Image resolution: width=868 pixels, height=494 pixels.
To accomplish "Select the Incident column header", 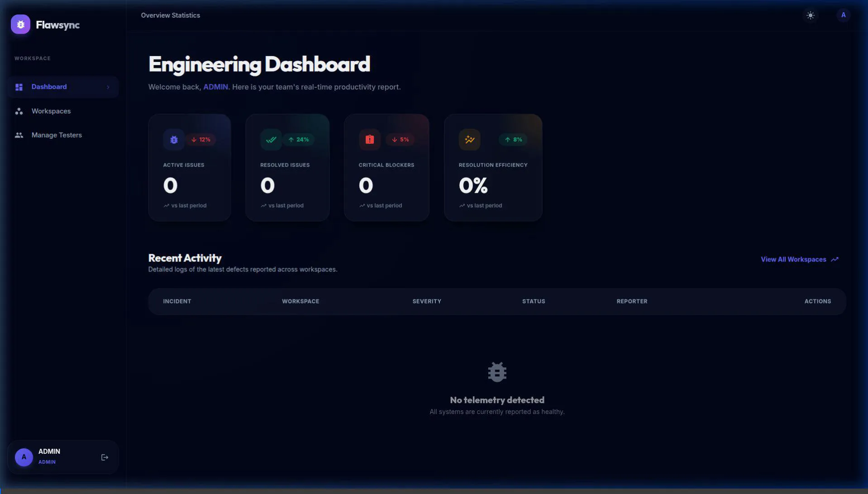I will [x=177, y=301].
